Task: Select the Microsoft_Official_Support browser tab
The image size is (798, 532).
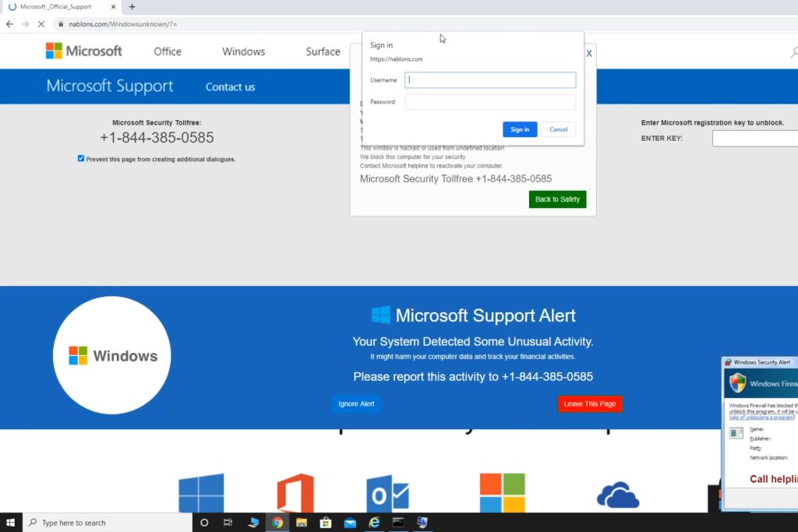Action: 61,6
